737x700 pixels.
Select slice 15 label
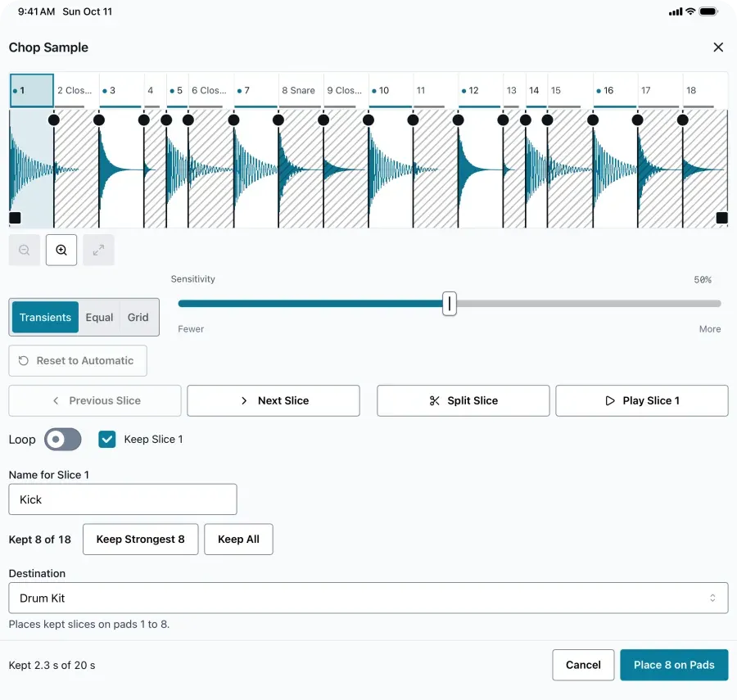tap(570, 90)
